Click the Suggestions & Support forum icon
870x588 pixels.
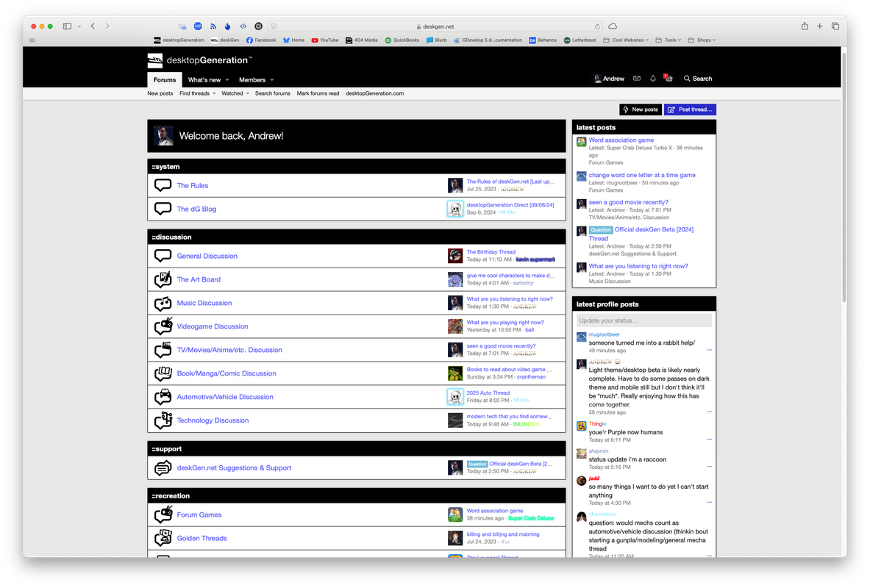pyautogui.click(x=163, y=467)
